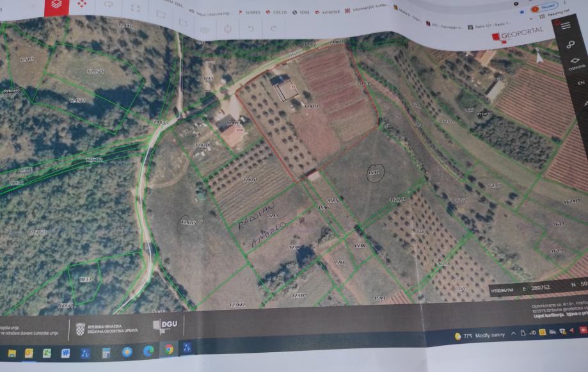Viewport: 588px width, 372px height.
Task: Switch language with the EN button
Action: coord(581,83)
